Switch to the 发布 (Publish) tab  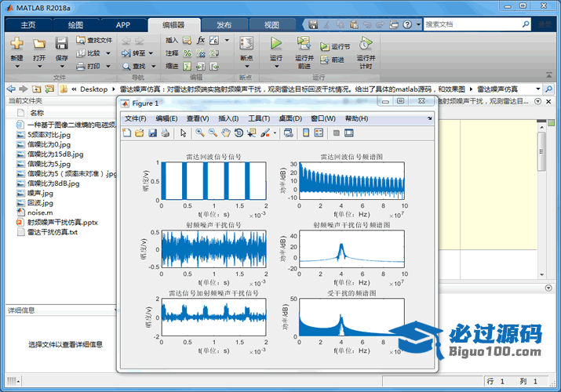(224, 24)
